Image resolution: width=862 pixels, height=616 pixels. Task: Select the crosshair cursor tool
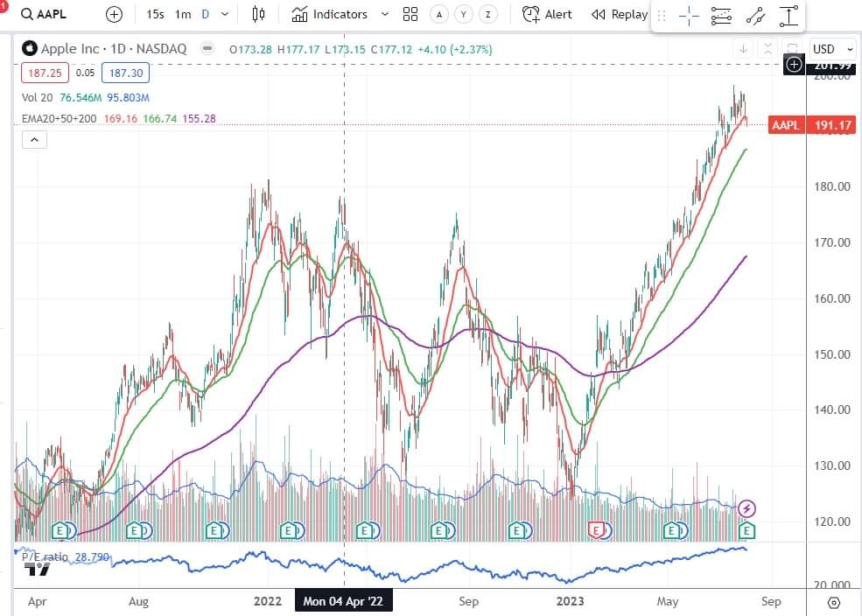[689, 17]
